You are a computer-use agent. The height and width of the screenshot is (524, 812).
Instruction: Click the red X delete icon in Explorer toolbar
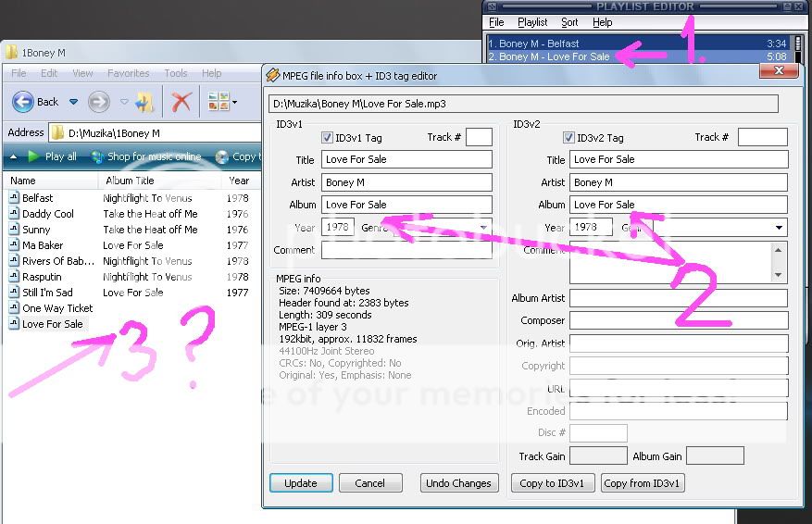pos(181,102)
